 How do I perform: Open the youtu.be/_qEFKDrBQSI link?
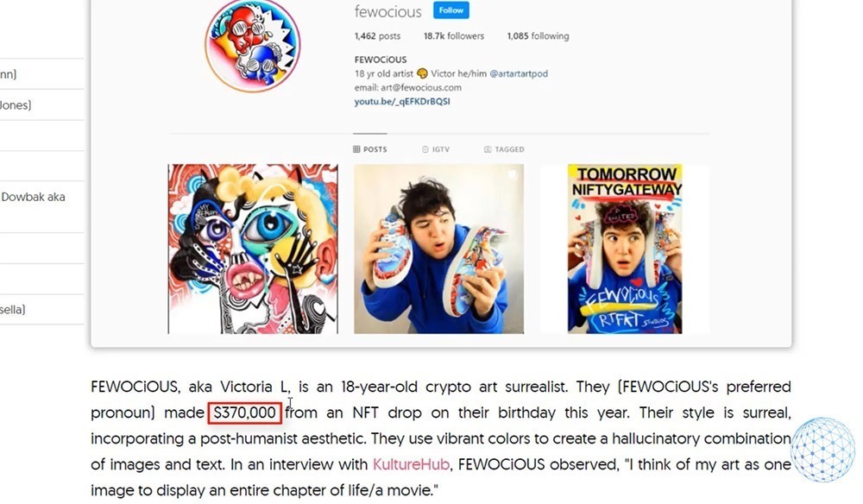(x=402, y=101)
